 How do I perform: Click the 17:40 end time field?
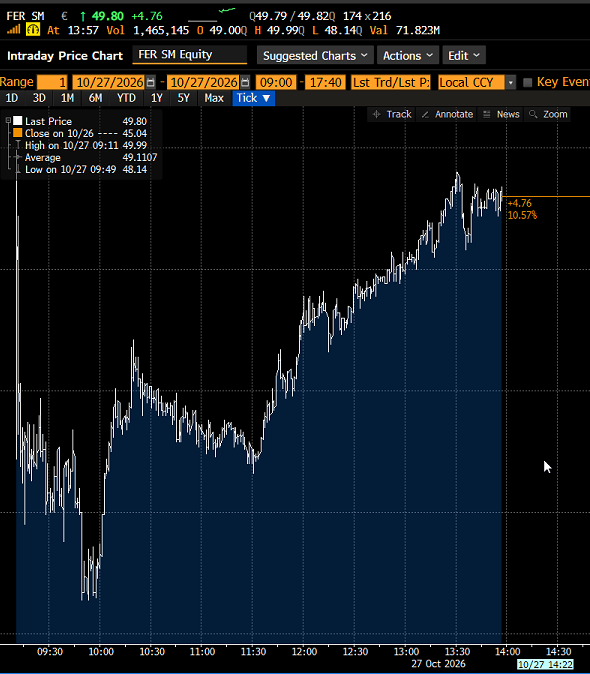(325, 82)
